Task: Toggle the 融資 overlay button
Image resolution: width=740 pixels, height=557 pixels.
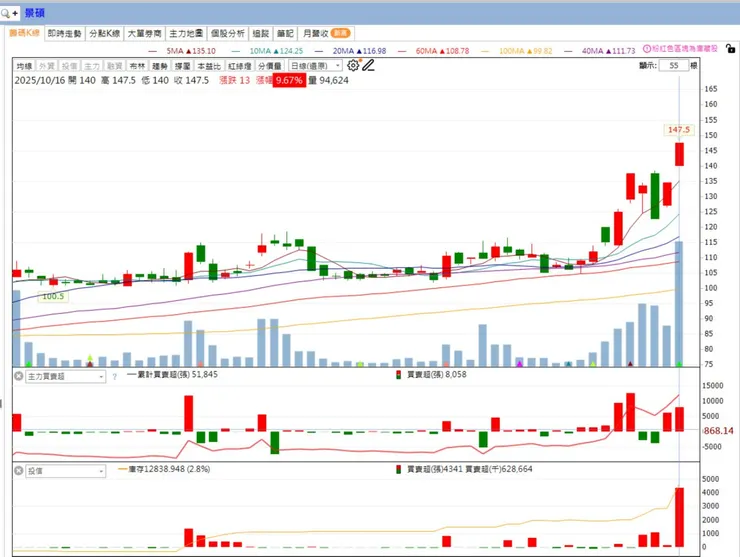Action: (115, 66)
